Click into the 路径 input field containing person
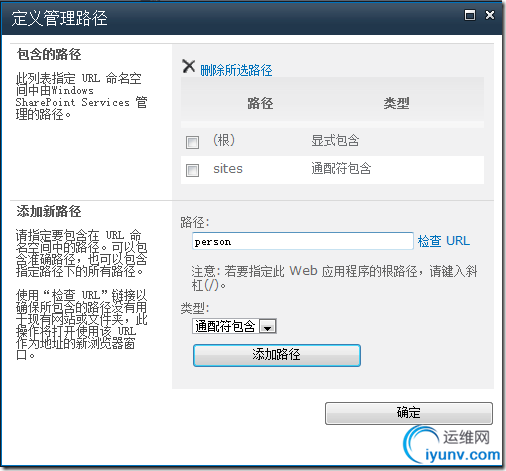506x471 pixels. 303,241
